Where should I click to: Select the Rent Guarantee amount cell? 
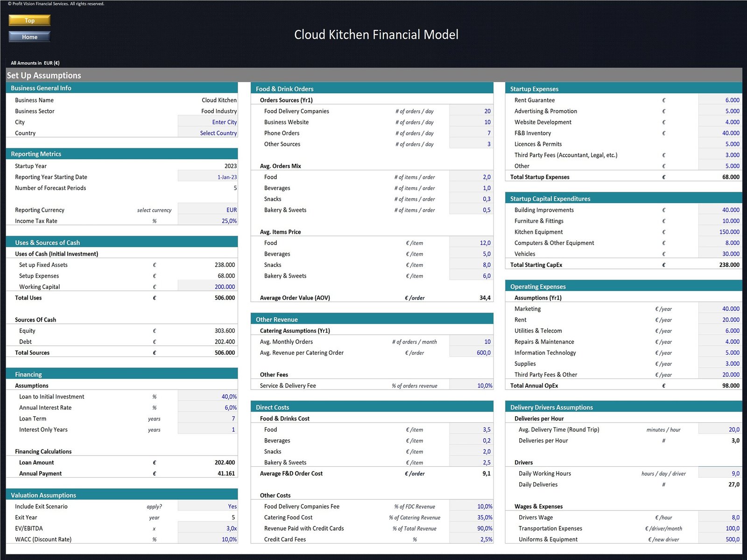pos(720,100)
